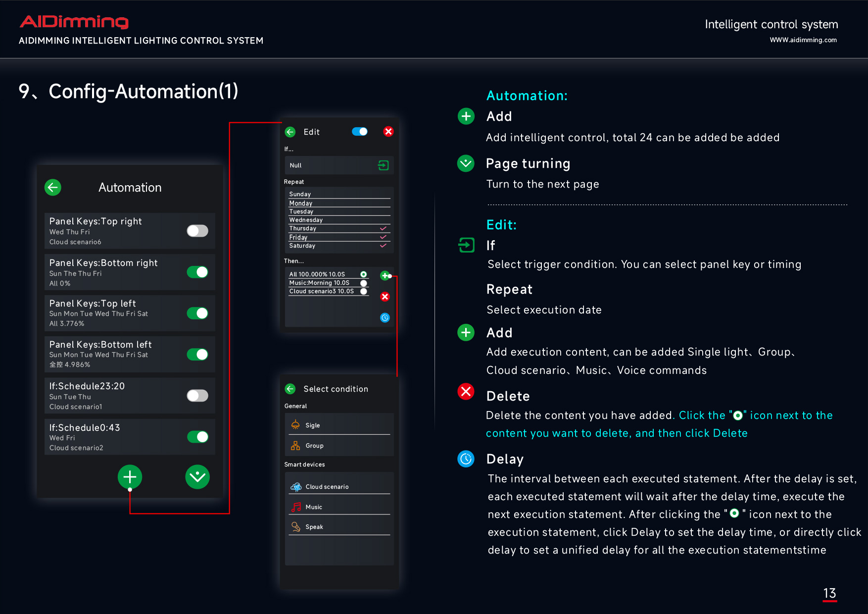This screenshot has width=868, height=614.
Task: Select radio button for All 100.000% statement
Action: tap(364, 274)
